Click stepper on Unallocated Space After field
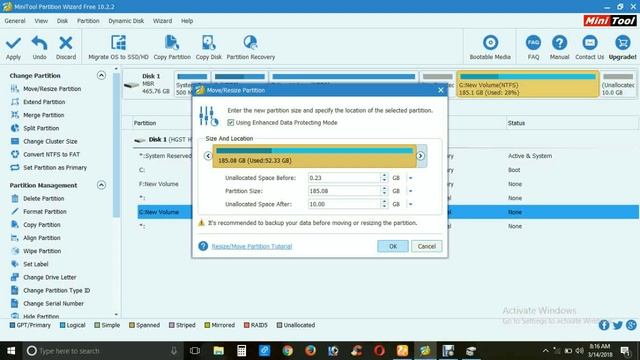Screen dimensions: 640x360 coord(384,204)
